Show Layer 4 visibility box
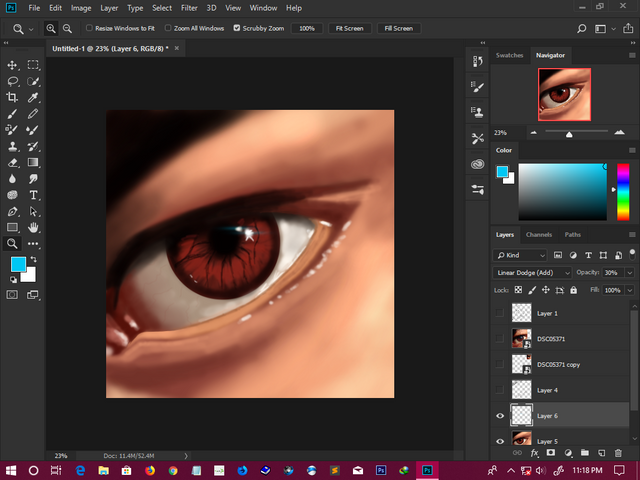The height and width of the screenshot is (480, 640). click(500, 390)
